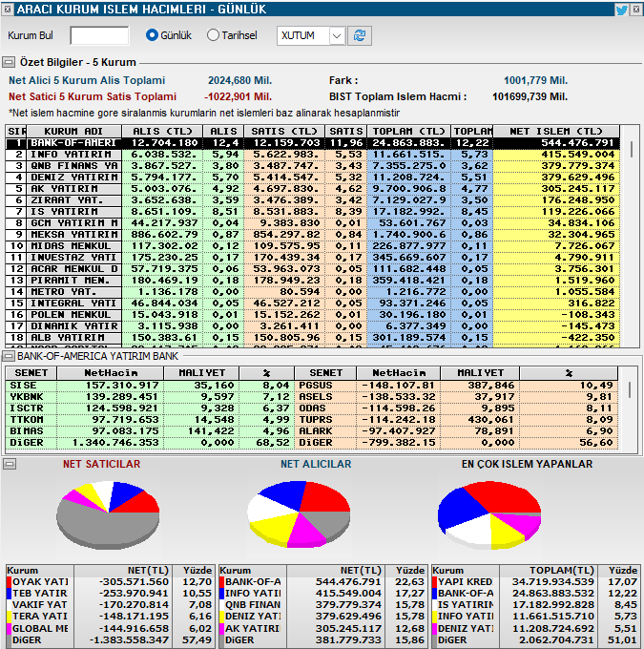This screenshot has height=649, width=644.
Task: Select the DINAMIK YATIR row
Action: click(x=313, y=326)
